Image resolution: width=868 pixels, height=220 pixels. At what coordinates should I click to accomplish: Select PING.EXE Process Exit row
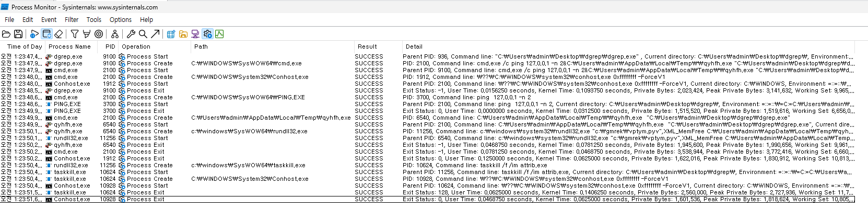pos(427,111)
